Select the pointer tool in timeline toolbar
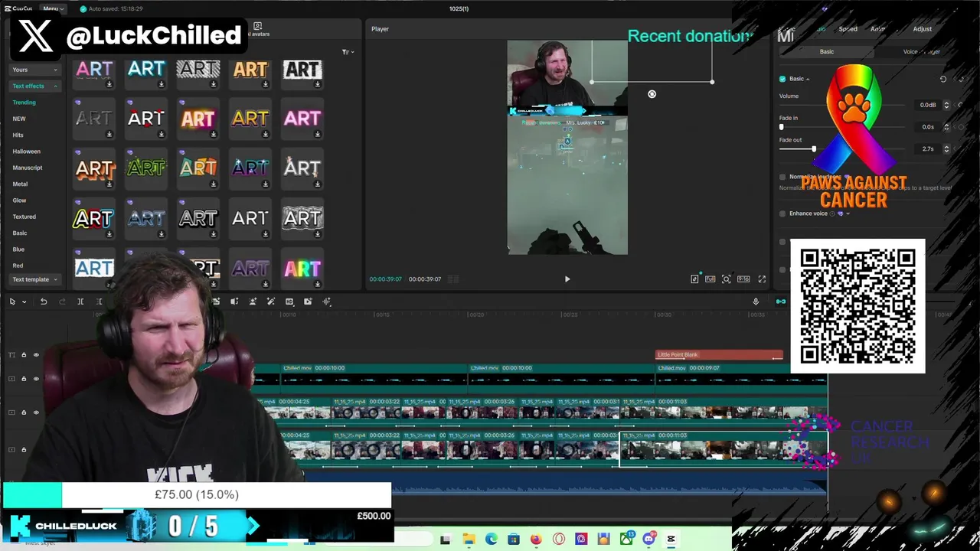This screenshot has height=551, width=980. [x=12, y=302]
